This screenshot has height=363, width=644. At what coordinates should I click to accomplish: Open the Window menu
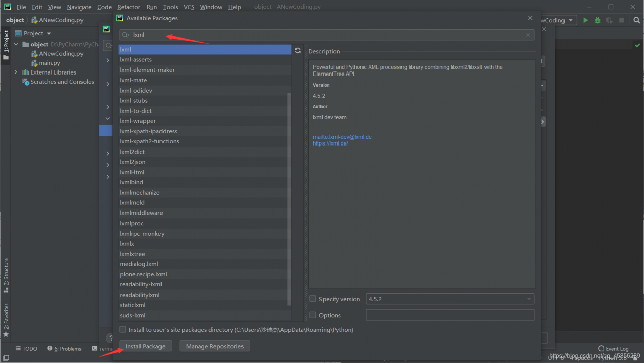coord(211,7)
